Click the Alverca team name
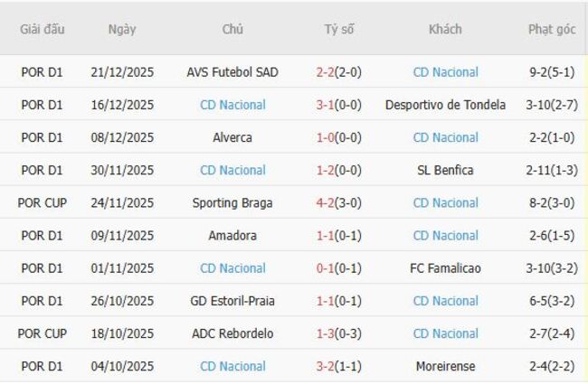Screen dimensions: 588x384 pos(232,137)
